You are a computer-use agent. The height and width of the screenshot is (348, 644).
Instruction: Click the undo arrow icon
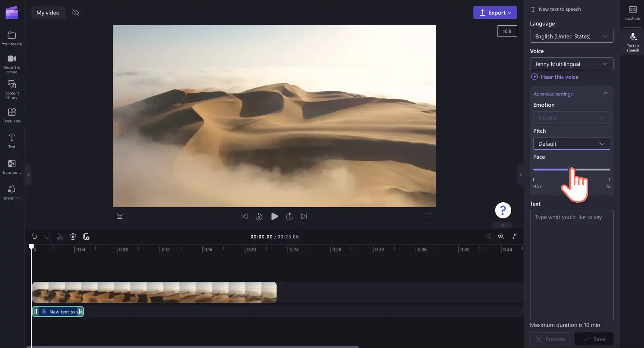(x=35, y=236)
